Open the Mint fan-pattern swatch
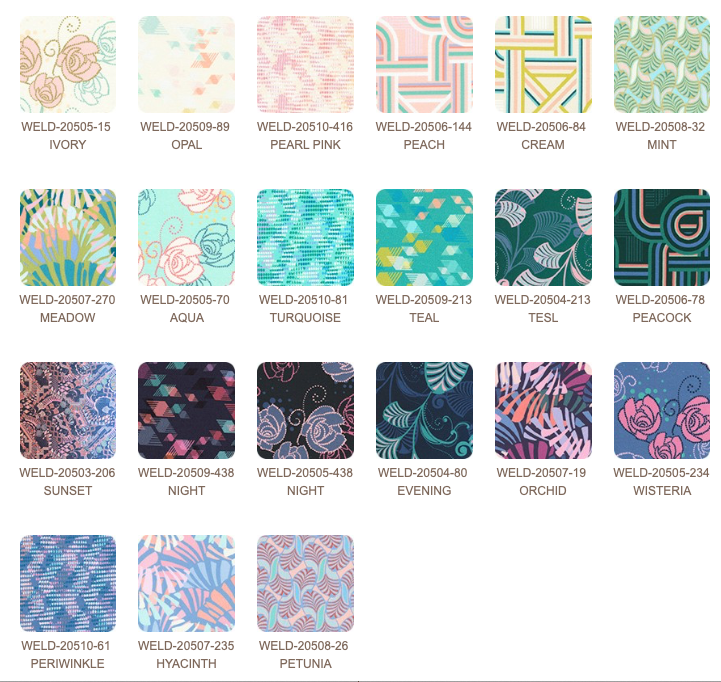Image resolution: width=721 pixels, height=682 pixels. click(x=662, y=64)
